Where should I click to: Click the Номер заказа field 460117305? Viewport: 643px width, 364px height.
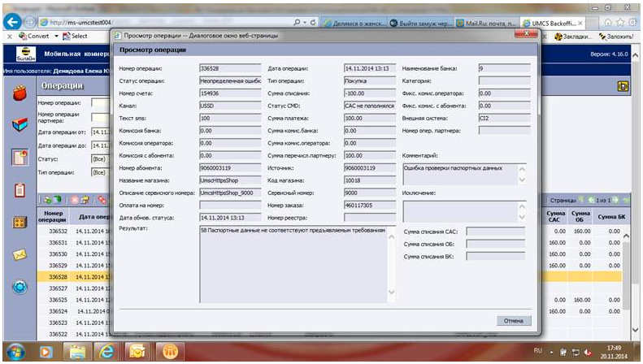(370, 205)
